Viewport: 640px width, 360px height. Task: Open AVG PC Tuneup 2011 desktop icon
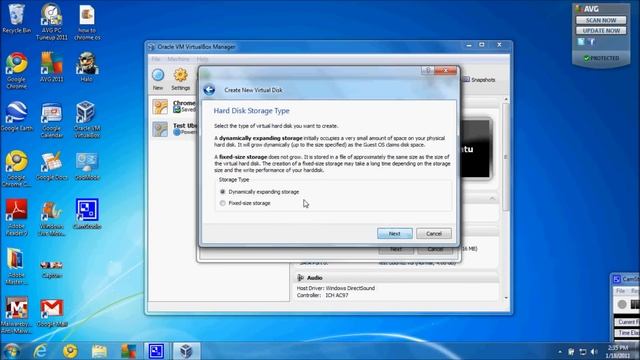point(51,22)
